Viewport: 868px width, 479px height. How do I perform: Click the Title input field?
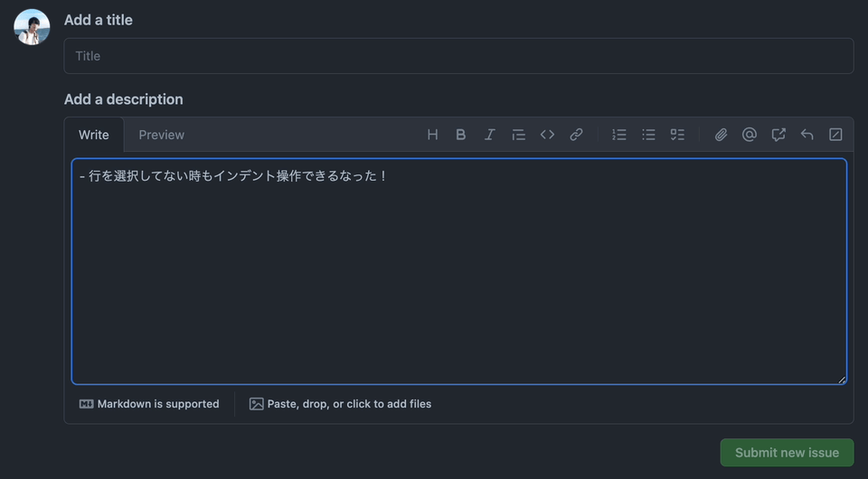(x=458, y=56)
